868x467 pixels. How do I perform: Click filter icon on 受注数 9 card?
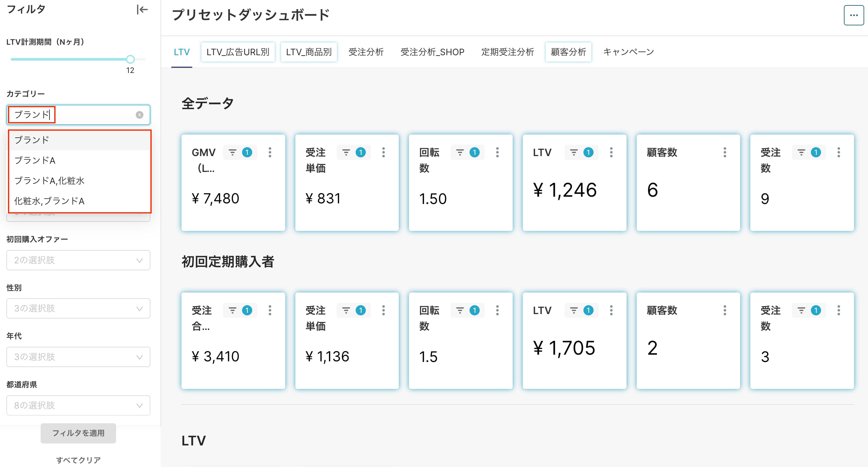tap(801, 152)
